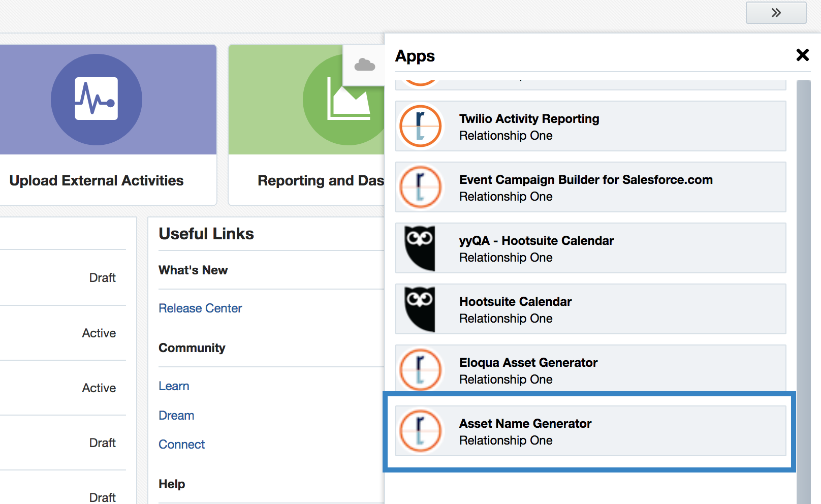Select the Help heading in Useful Links
Image resolution: width=821 pixels, height=504 pixels.
click(172, 484)
